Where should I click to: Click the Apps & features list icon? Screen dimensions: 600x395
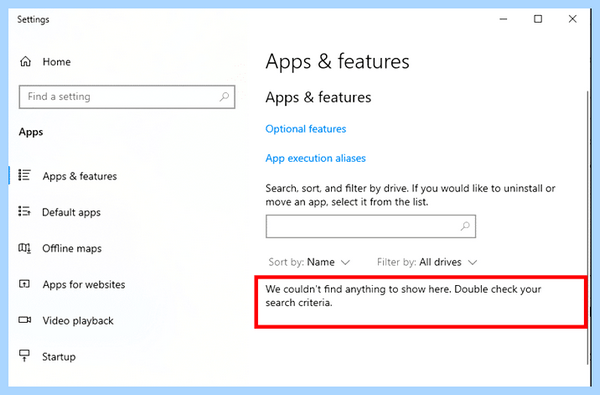click(24, 175)
